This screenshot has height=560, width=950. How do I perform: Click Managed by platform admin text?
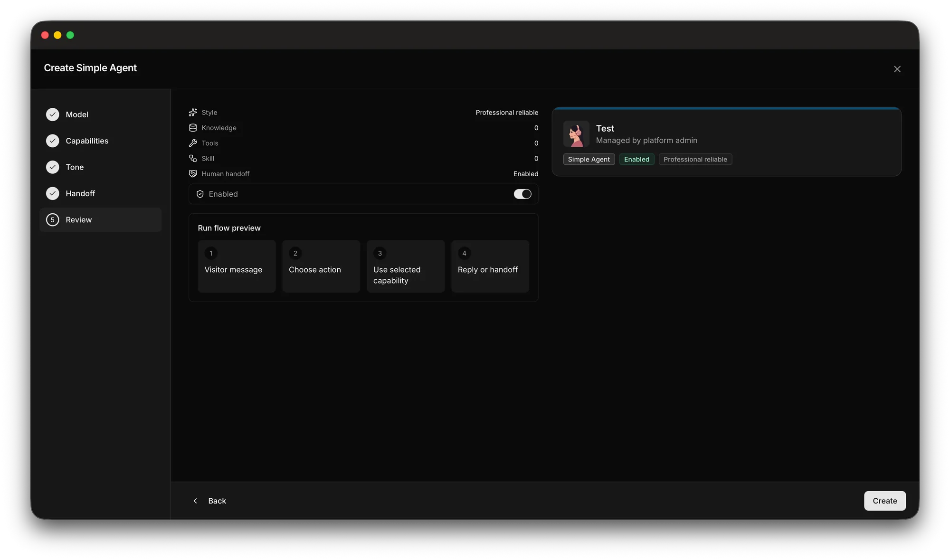tap(646, 141)
